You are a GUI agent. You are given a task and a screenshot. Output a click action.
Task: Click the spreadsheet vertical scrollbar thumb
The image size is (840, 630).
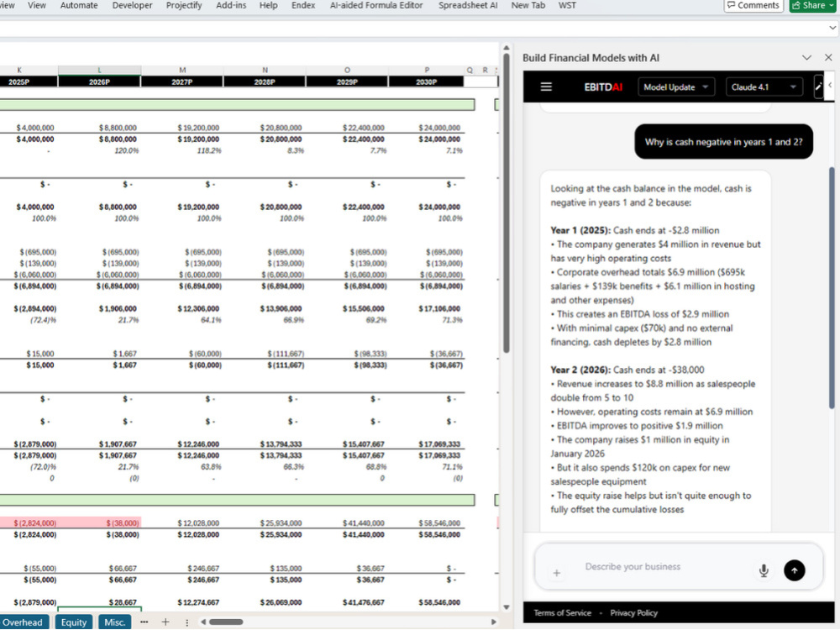(x=507, y=203)
